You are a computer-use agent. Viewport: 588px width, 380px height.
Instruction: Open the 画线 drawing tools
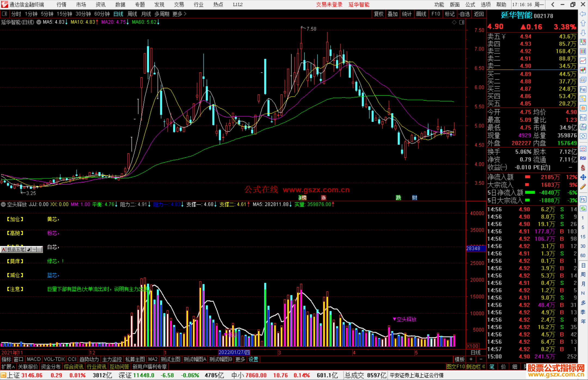[421, 14]
